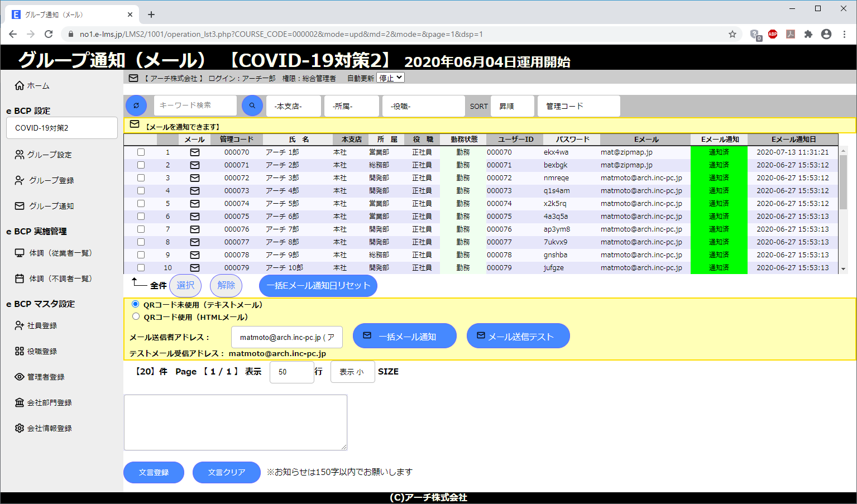Bookmark this page with the star icon

[732, 34]
